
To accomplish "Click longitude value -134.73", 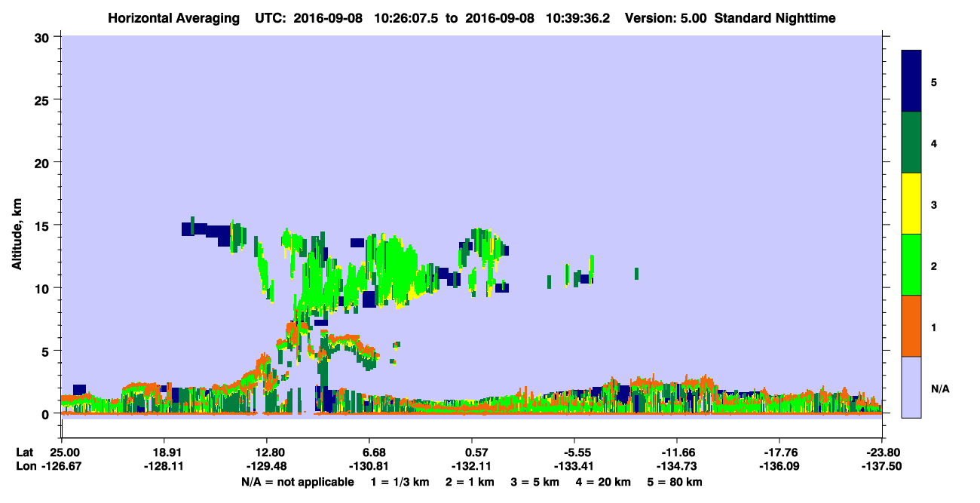I will tap(677, 467).
